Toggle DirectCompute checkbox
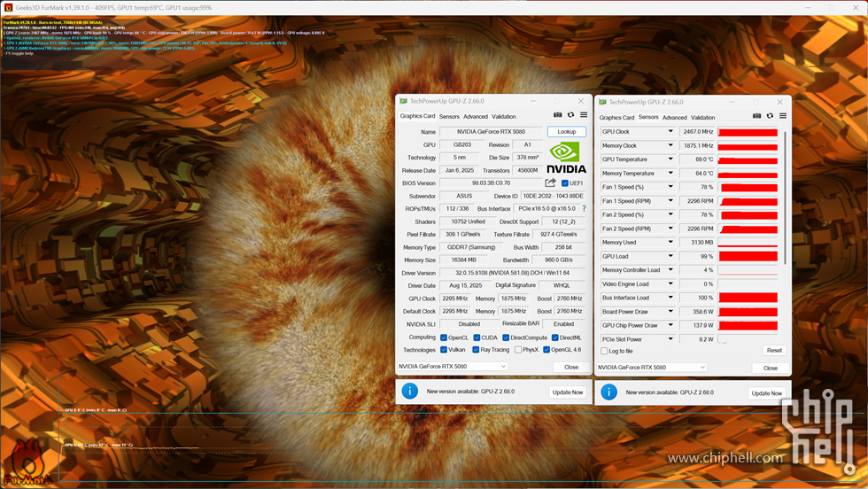Viewport: 868px width, 489px height. point(506,338)
